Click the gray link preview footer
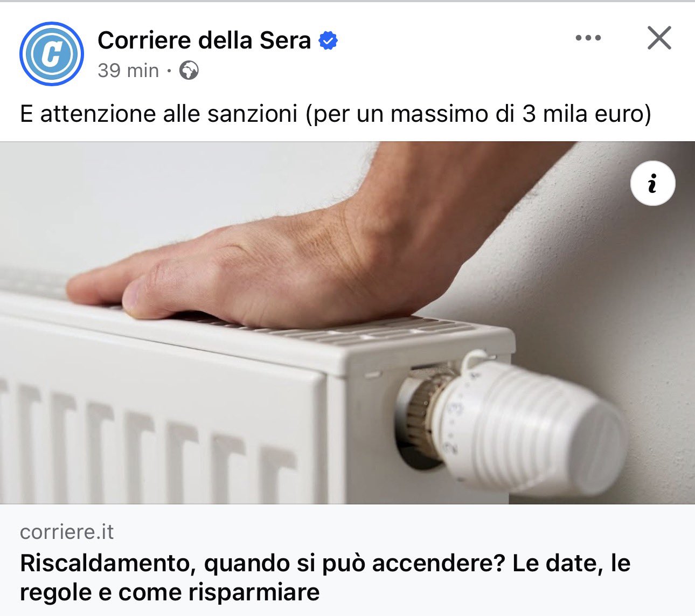 347,560
